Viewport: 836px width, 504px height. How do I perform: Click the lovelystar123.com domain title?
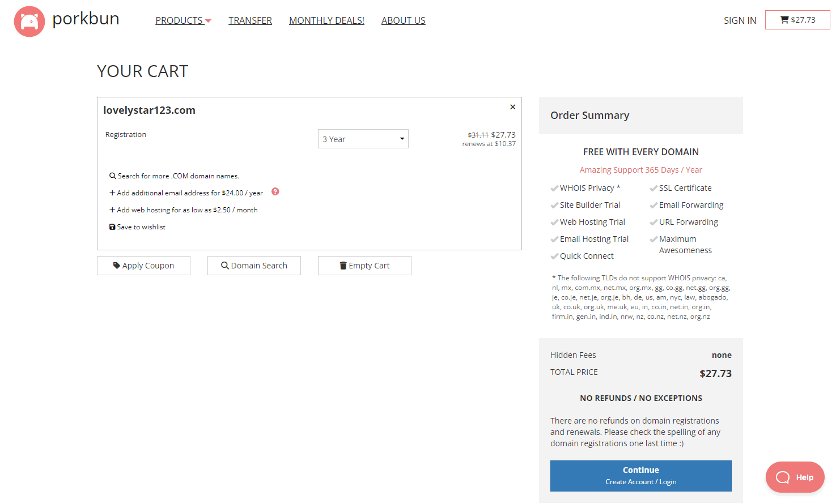tap(149, 110)
